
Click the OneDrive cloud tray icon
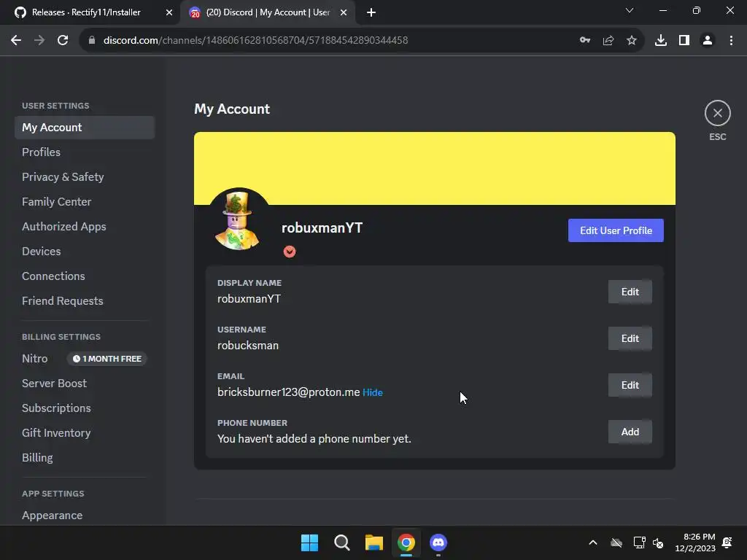point(616,542)
